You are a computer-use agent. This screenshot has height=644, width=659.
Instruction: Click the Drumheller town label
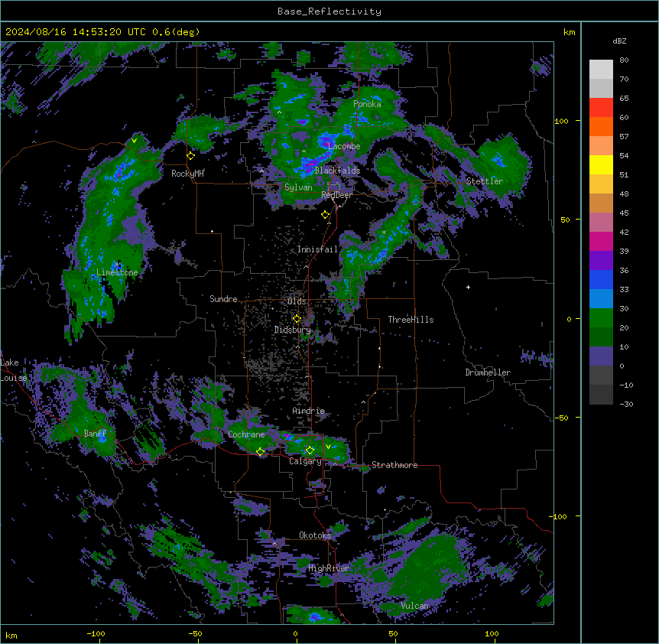[x=488, y=372]
